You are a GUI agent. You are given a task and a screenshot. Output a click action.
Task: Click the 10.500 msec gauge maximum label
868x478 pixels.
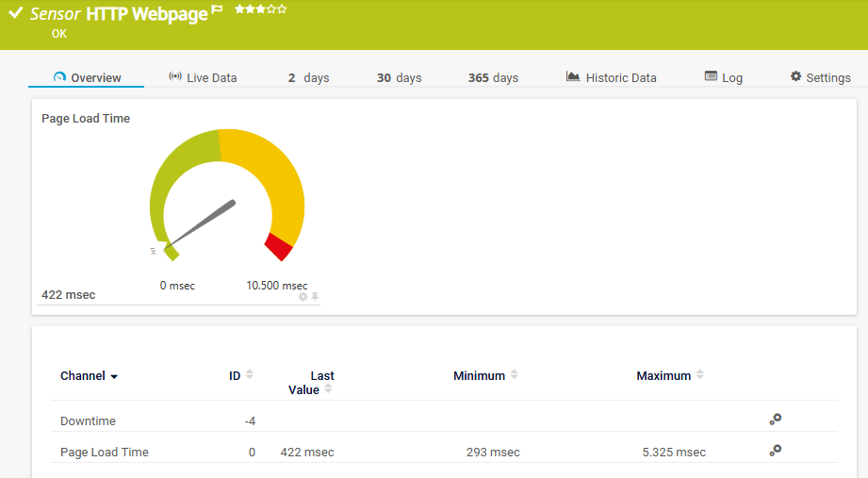pyautogui.click(x=277, y=286)
